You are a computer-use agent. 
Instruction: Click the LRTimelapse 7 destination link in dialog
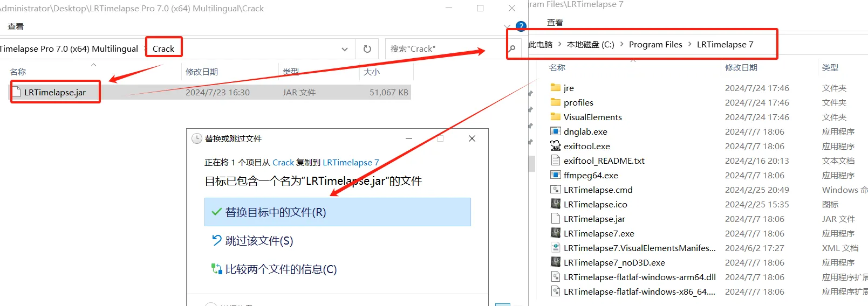coord(351,162)
